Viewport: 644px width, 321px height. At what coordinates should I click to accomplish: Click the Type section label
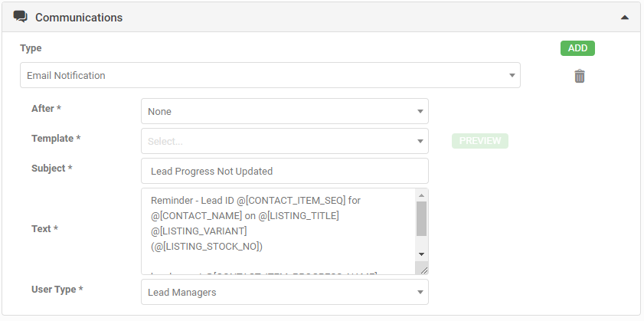(31, 48)
